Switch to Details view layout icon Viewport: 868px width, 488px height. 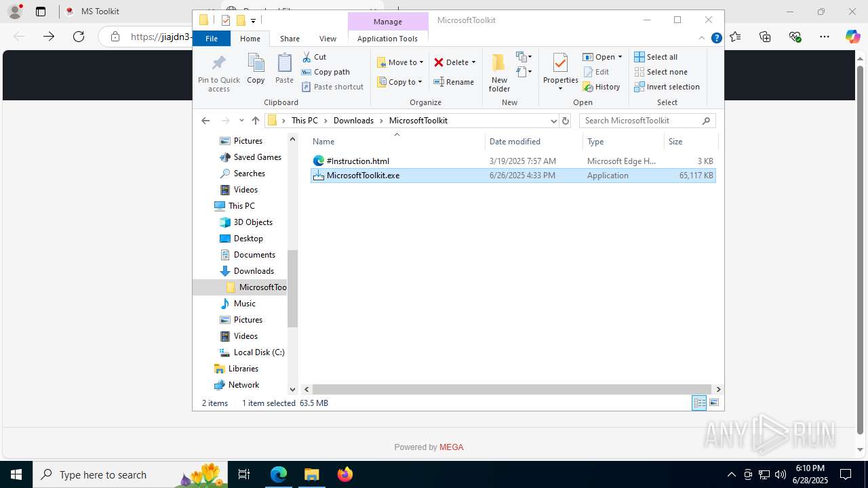pos(699,403)
